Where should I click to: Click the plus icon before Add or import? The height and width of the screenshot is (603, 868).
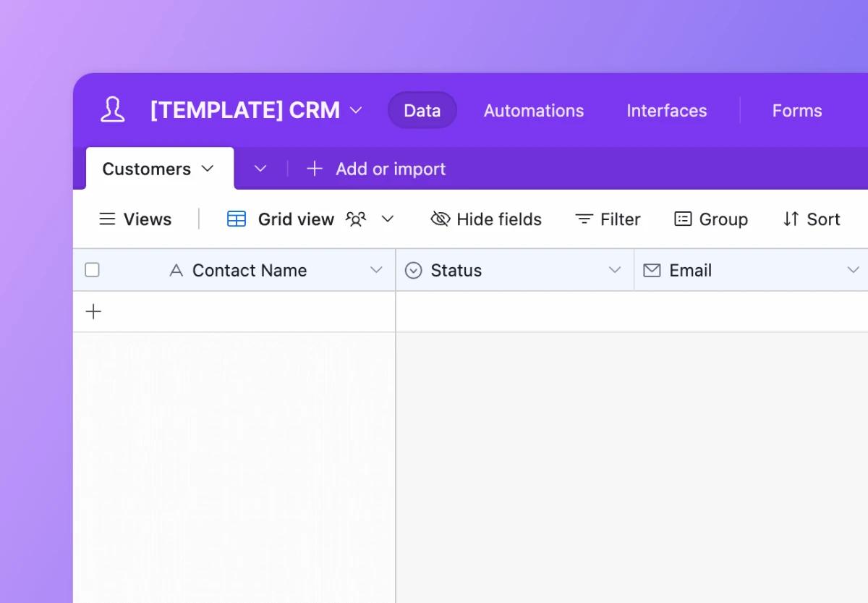coord(314,169)
